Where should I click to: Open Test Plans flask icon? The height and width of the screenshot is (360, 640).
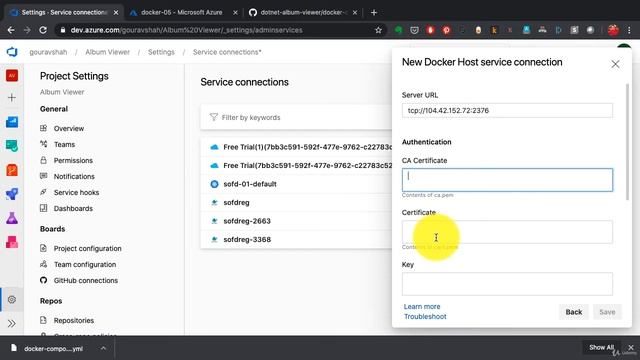coord(12,218)
